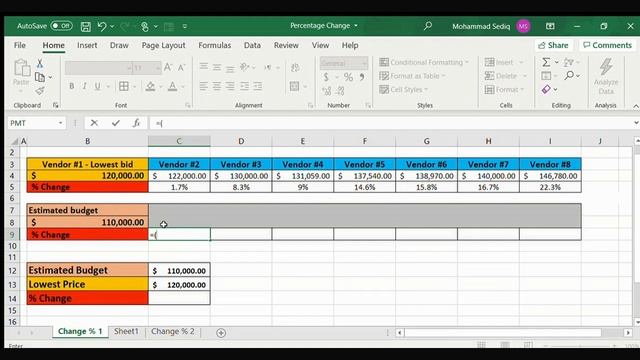This screenshot has width=640, height=360.
Task: Click the New Sheet plus icon
Action: tap(221, 333)
